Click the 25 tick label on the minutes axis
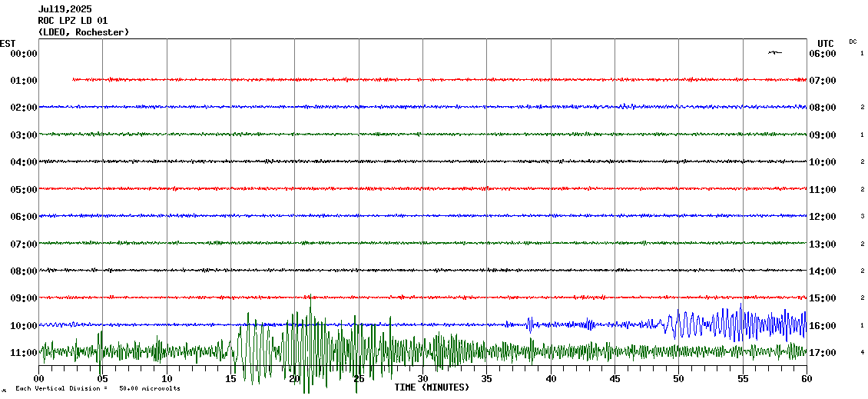Image resolution: width=868 pixels, height=399 pixels. (x=359, y=379)
